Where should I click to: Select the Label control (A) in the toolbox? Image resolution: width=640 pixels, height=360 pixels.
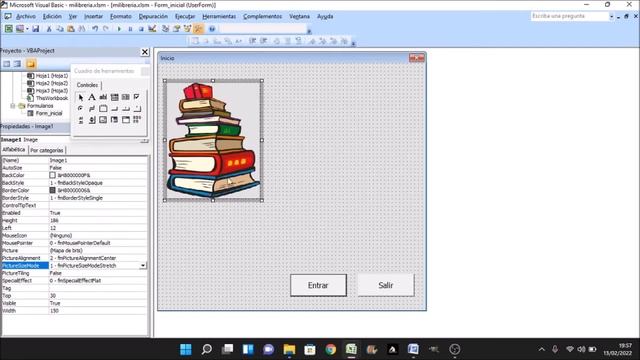tap(92, 97)
